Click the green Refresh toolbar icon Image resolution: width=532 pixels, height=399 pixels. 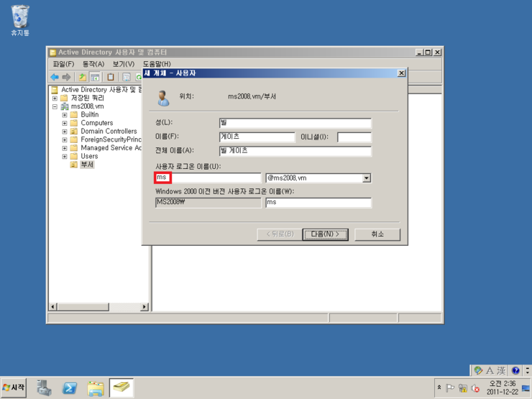(138, 77)
